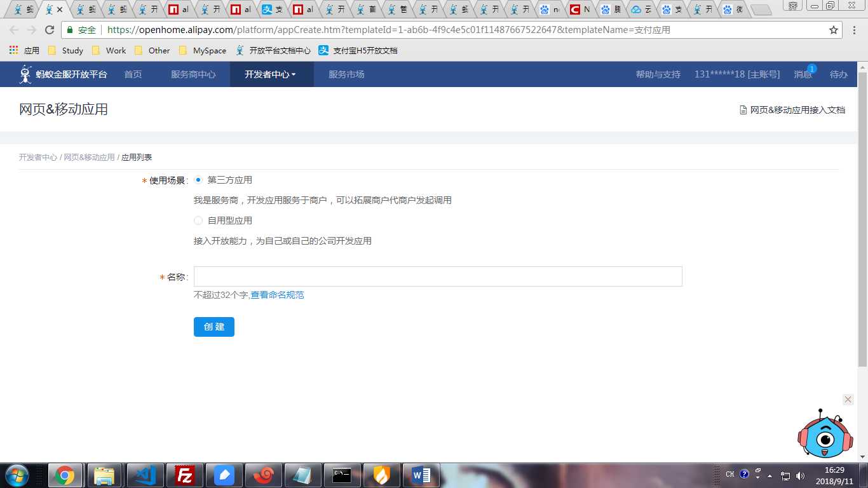
Task: Reload the current page
Action: pyautogui.click(x=50, y=30)
